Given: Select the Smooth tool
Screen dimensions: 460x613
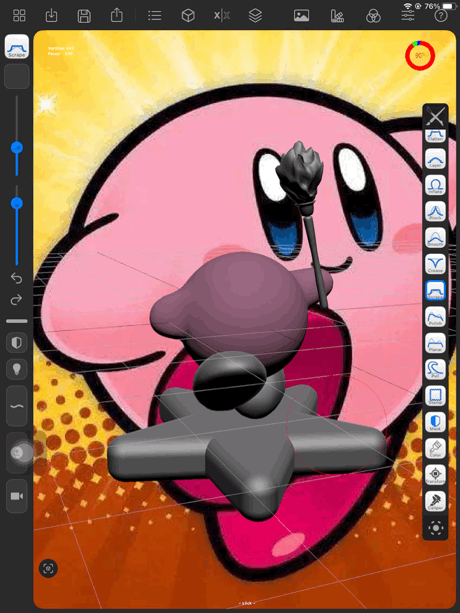Looking at the screenshot, I should 435,238.
